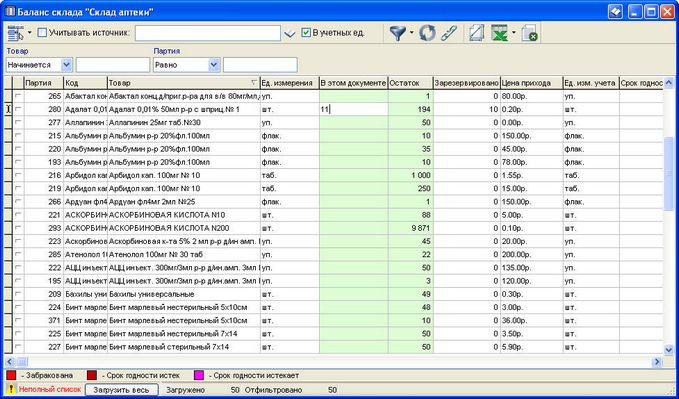Click the vertical scrollbar up arrow
Viewport: 679px width, 399px height.
[x=669, y=82]
